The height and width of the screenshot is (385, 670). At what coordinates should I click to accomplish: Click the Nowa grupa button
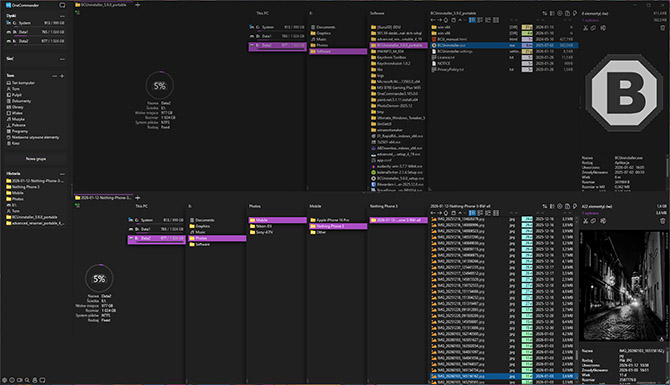tap(36, 159)
